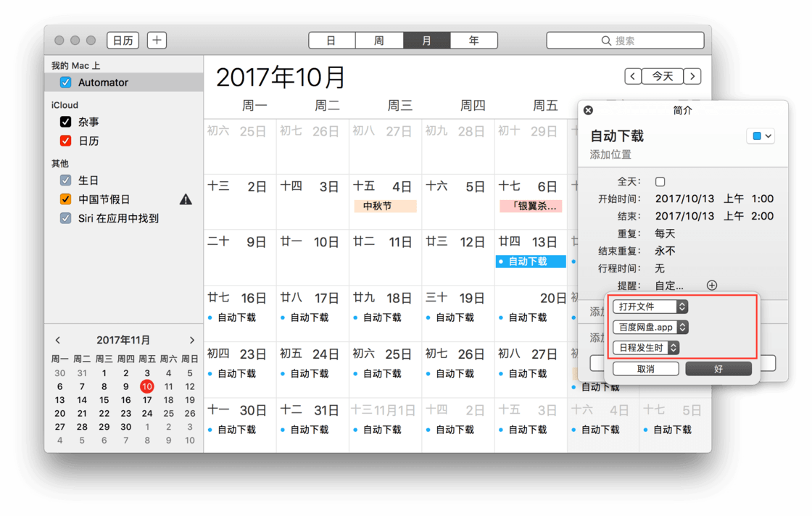This screenshot has height=516, width=812.
Task: Open event calendar color picker
Action: [761, 136]
